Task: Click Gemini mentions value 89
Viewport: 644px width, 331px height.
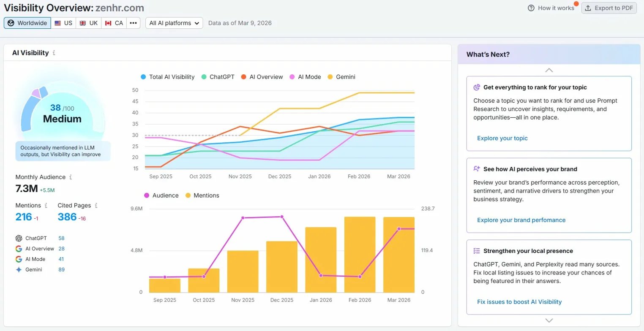Action: coord(61,270)
